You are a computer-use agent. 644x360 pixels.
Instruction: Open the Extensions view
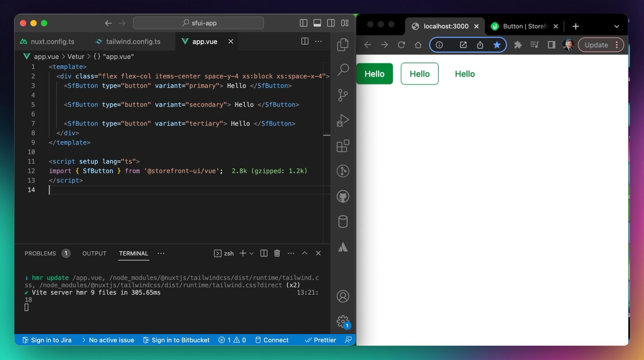(343, 146)
